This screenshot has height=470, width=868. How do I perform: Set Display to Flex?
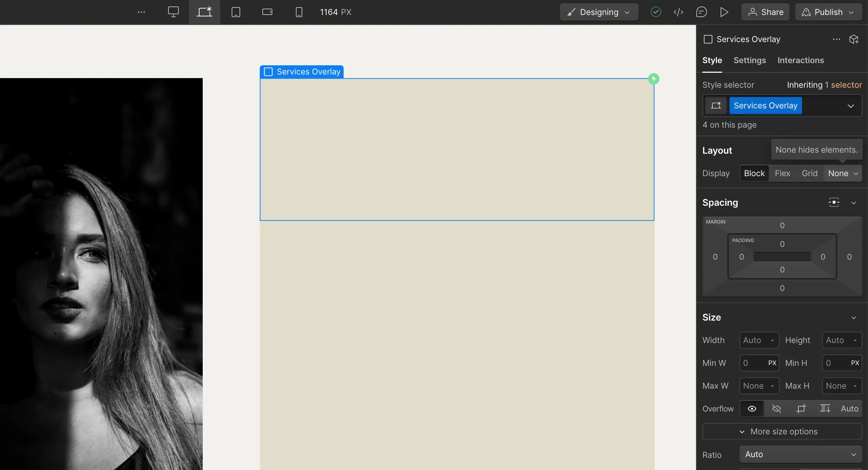click(783, 173)
